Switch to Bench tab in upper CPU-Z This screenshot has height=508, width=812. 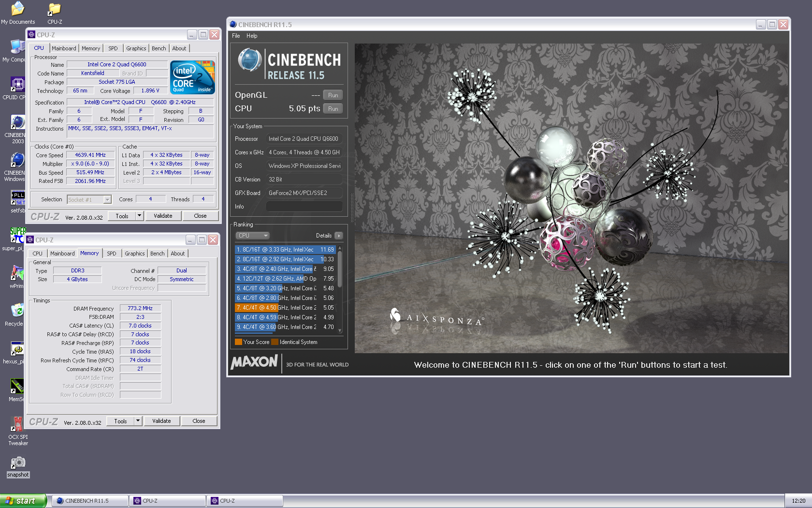[x=159, y=48]
